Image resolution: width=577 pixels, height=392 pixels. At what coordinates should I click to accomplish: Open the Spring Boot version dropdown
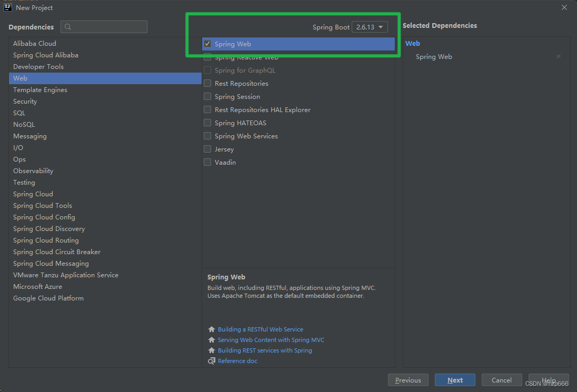(x=370, y=27)
